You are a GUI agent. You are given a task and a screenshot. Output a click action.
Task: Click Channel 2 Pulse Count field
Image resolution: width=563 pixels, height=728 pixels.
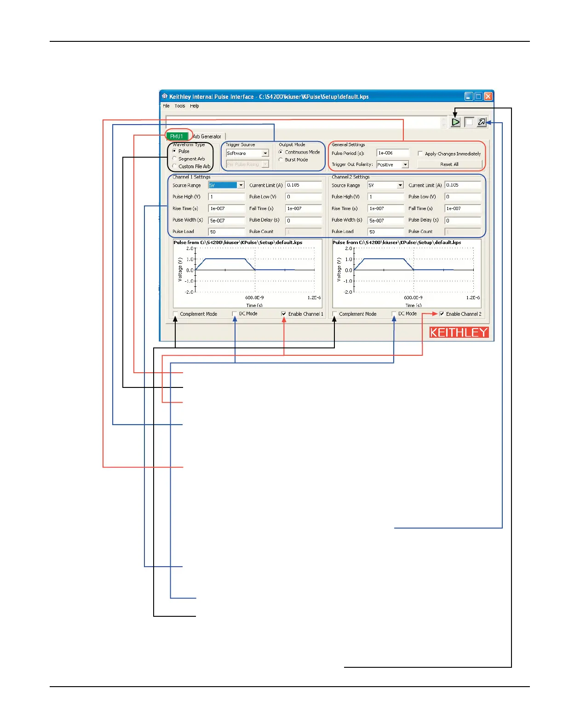463,232
